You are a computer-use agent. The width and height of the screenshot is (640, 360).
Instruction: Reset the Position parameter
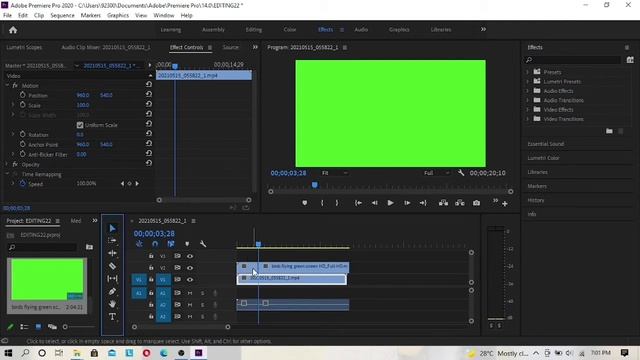[149, 94]
